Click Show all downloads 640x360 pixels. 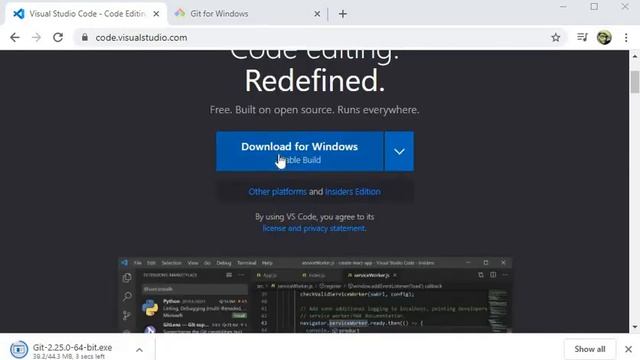click(x=590, y=349)
